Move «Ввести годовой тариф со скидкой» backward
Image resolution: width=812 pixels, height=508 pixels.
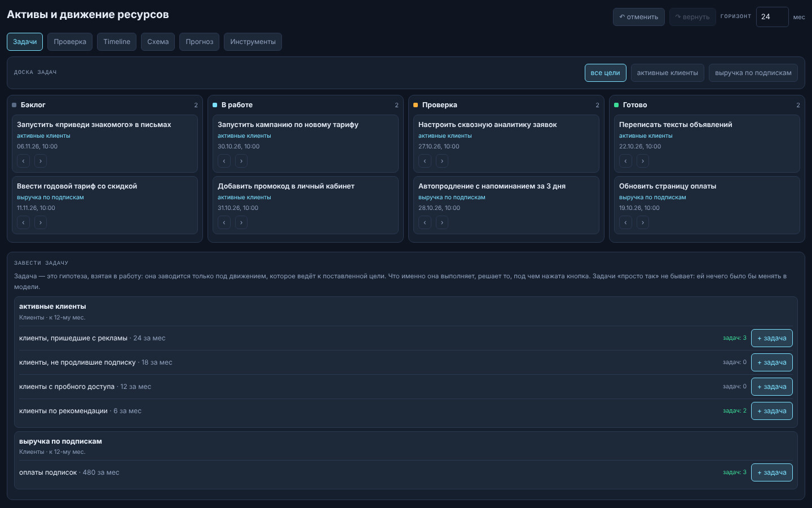point(23,223)
